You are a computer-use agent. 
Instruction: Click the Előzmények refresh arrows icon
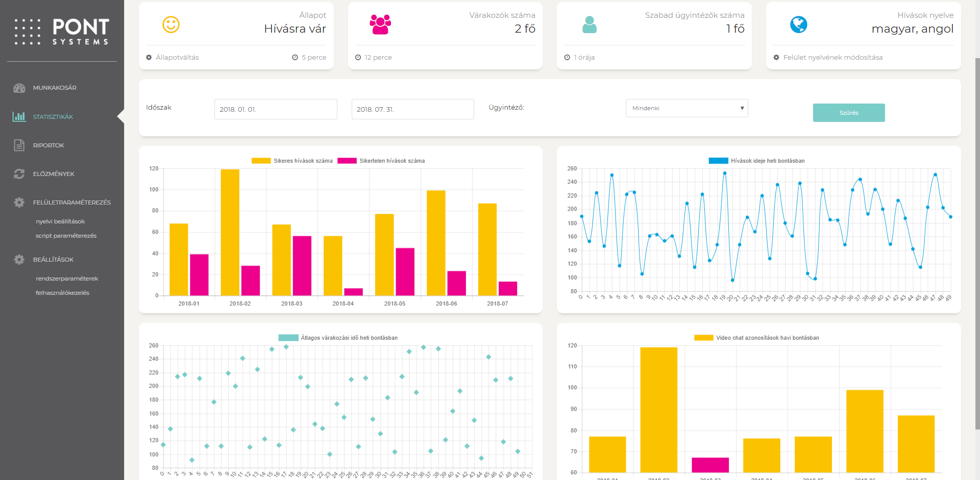pyautogui.click(x=19, y=174)
